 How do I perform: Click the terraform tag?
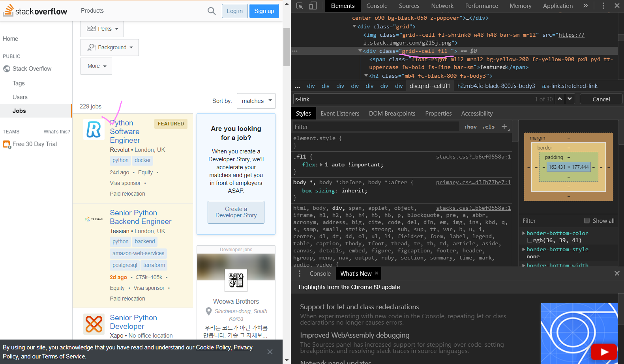[154, 265]
